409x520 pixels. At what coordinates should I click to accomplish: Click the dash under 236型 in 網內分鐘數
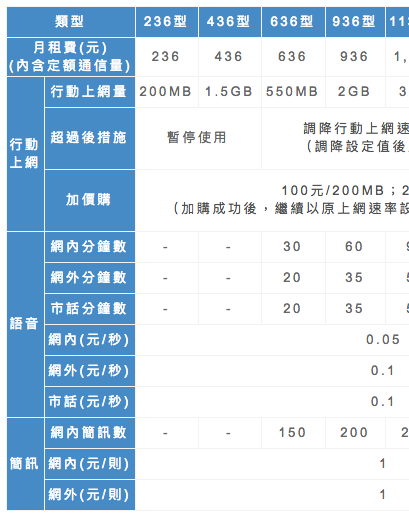click(165, 247)
